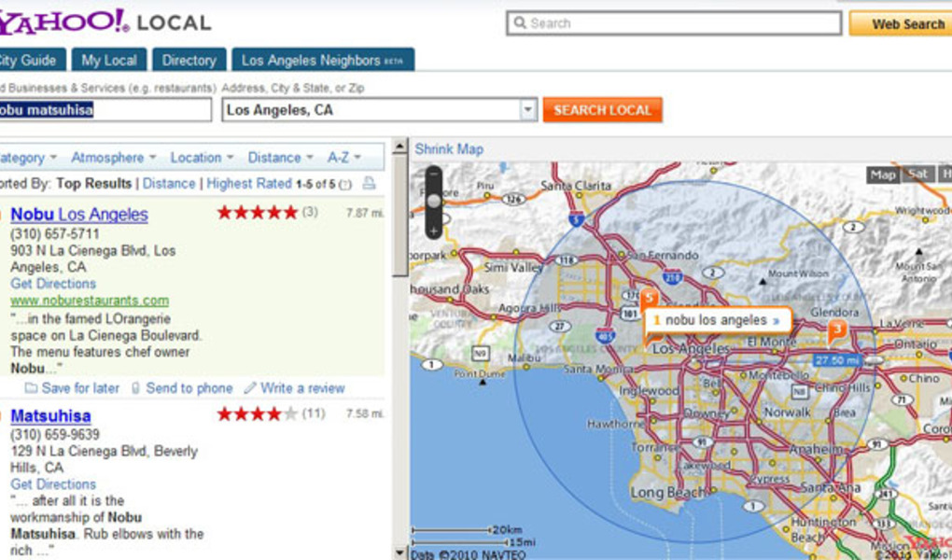Click the Nobu Los Angeles five-star rating
The image size is (952, 560).
click(258, 212)
